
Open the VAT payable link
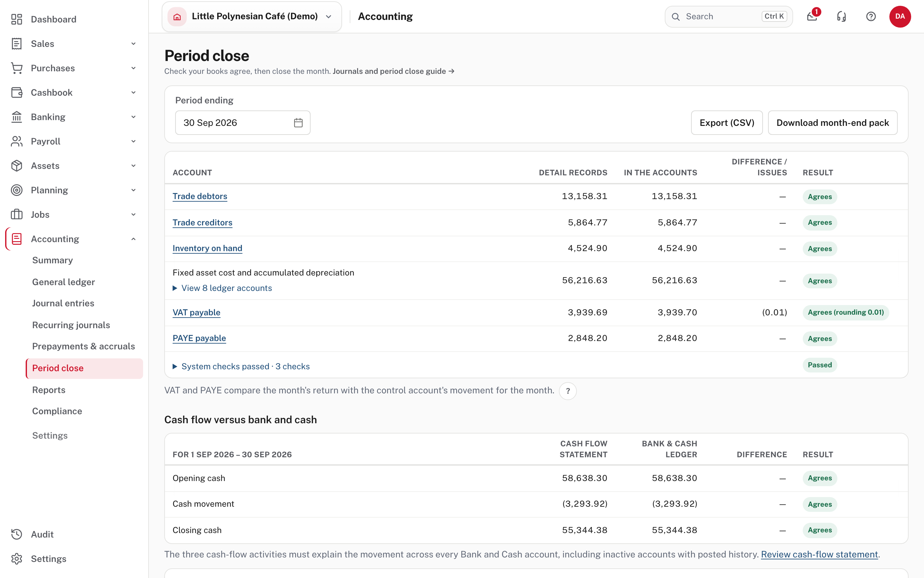pos(196,312)
